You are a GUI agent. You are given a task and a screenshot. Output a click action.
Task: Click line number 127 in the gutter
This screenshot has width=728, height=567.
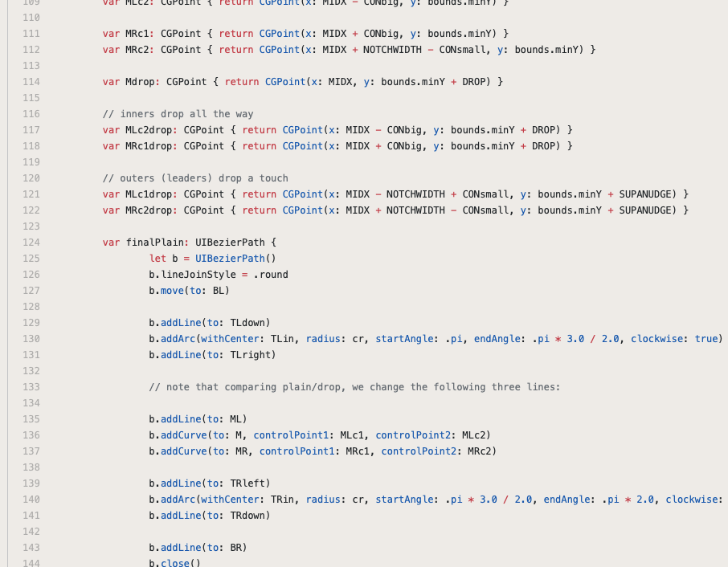click(31, 291)
